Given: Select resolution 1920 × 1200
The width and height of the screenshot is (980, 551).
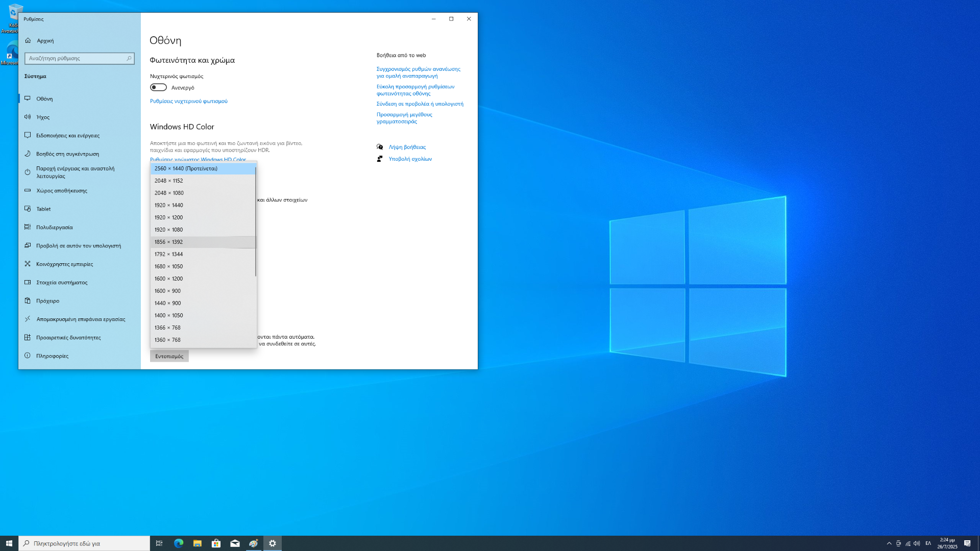Looking at the screenshot, I should click(x=203, y=218).
